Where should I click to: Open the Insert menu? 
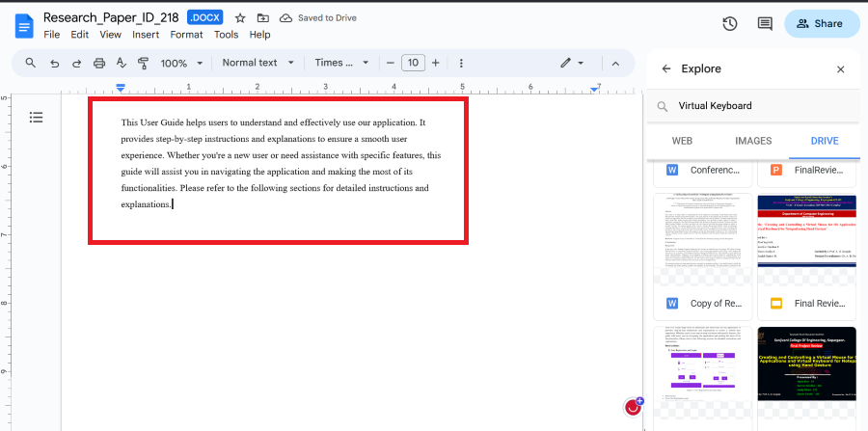(x=146, y=35)
